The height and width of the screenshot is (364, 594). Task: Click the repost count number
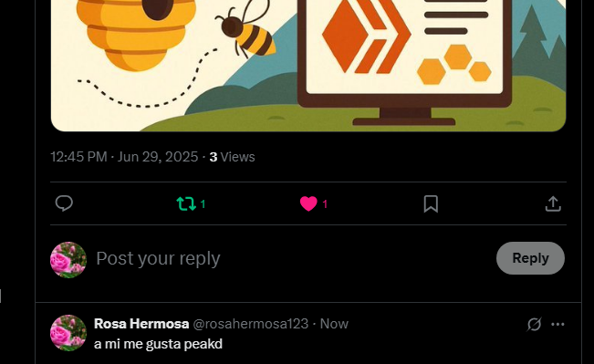pyautogui.click(x=203, y=204)
